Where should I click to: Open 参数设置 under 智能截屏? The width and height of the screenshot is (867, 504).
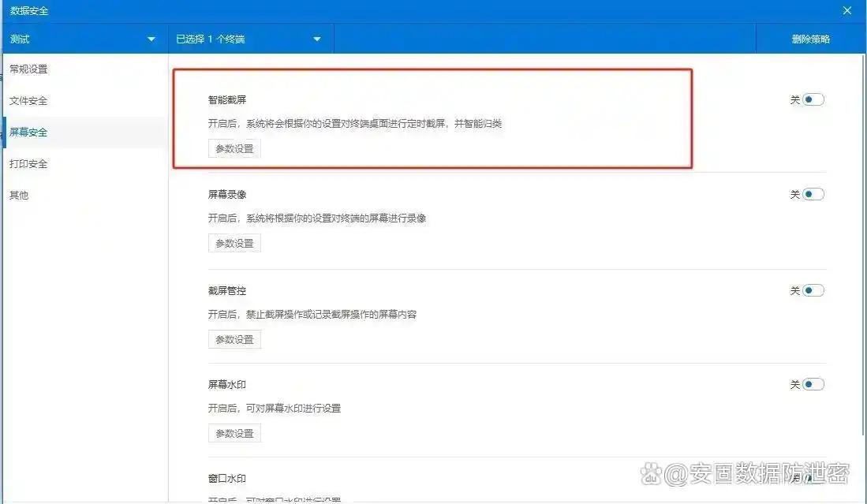tap(234, 148)
